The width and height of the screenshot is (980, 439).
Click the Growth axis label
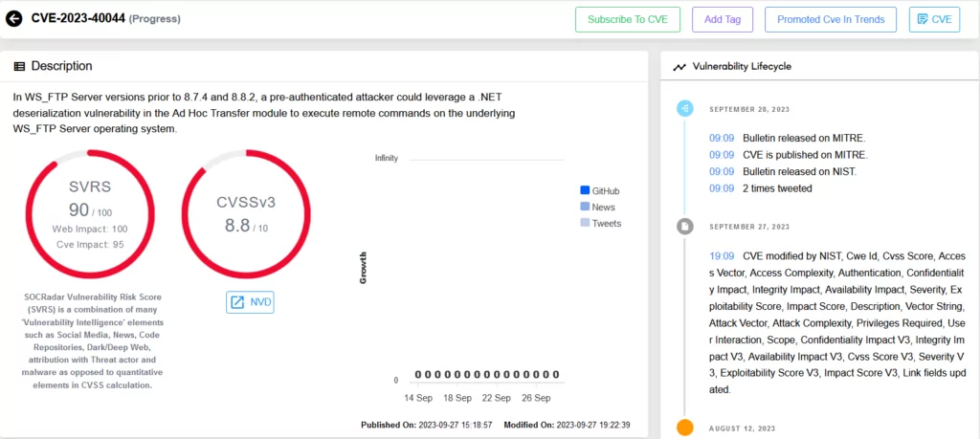[x=363, y=268]
